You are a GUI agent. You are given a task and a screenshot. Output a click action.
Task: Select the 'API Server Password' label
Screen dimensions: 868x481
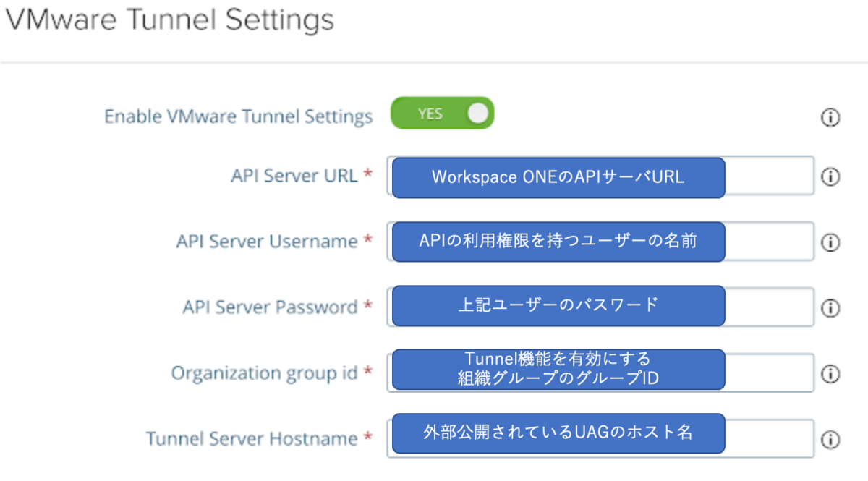271,307
